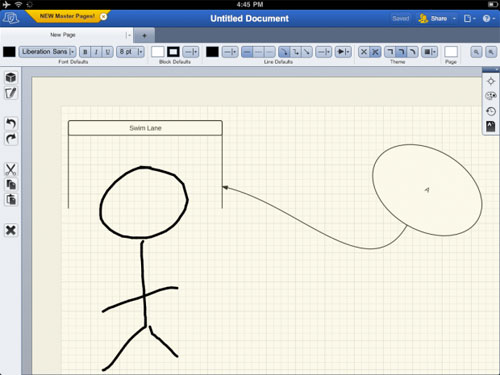Image resolution: width=500 pixels, height=375 pixels.
Task: Pick the black font color swatch
Action: click(9, 52)
